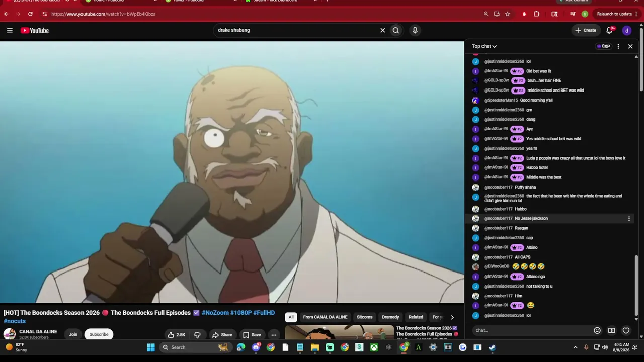The image size is (644, 362).
Task: Open the system tray volume icon
Action: tap(605, 347)
